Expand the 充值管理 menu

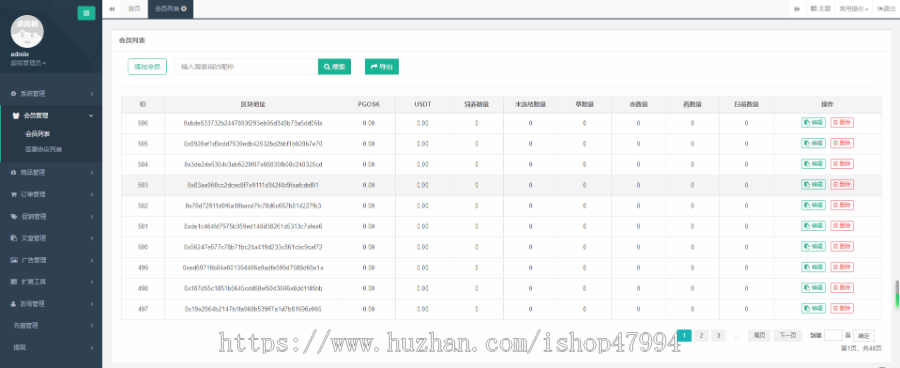(x=51, y=326)
